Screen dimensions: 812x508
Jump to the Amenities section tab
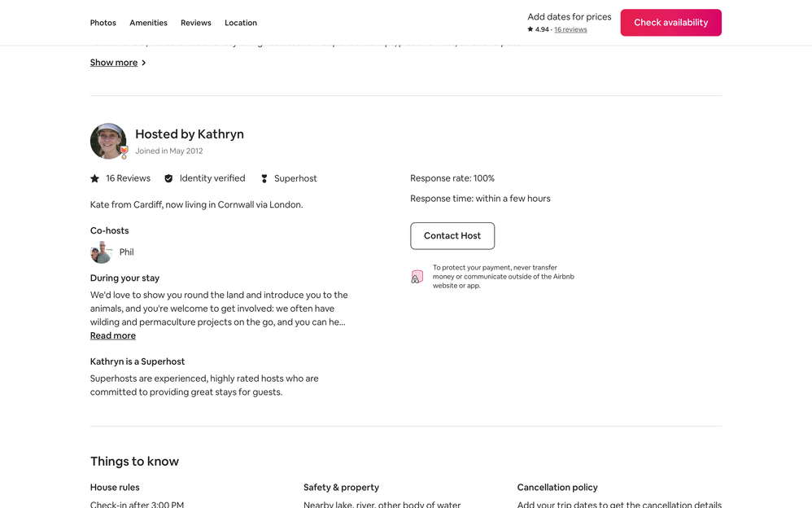(149, 23)
